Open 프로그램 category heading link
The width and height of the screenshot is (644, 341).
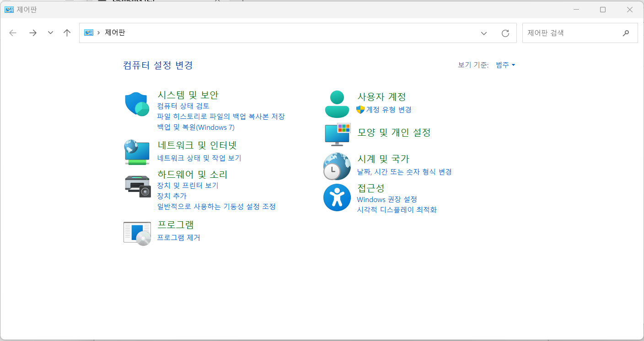176,225
